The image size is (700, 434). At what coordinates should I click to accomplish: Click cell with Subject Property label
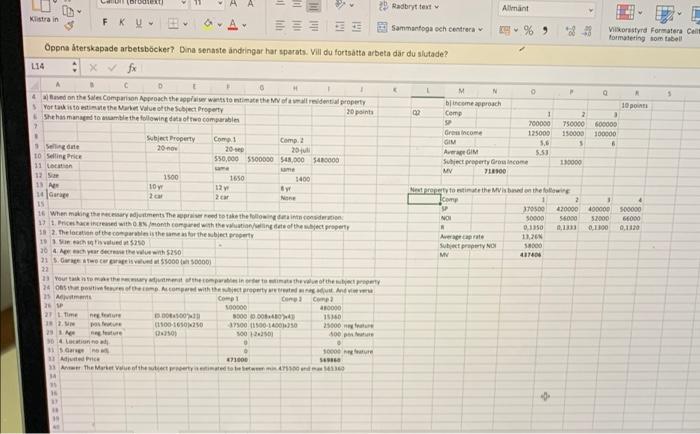(x=171, y=138)
